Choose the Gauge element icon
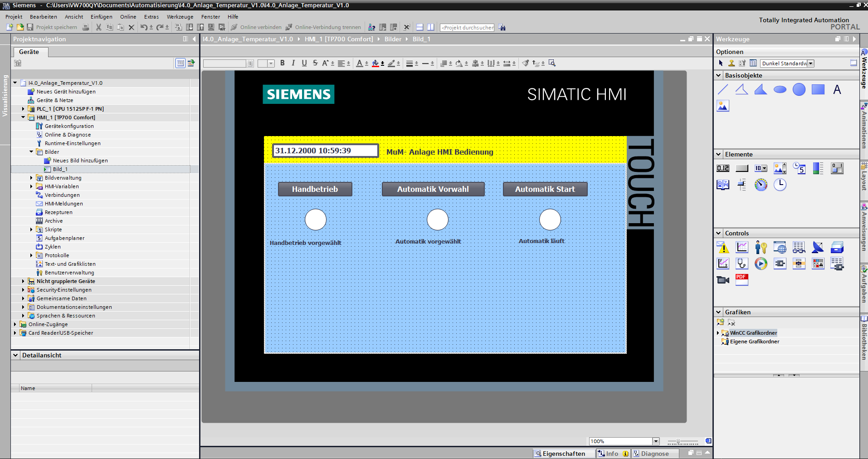The height and width of the screenshot is (459, 868). (761, 185)
